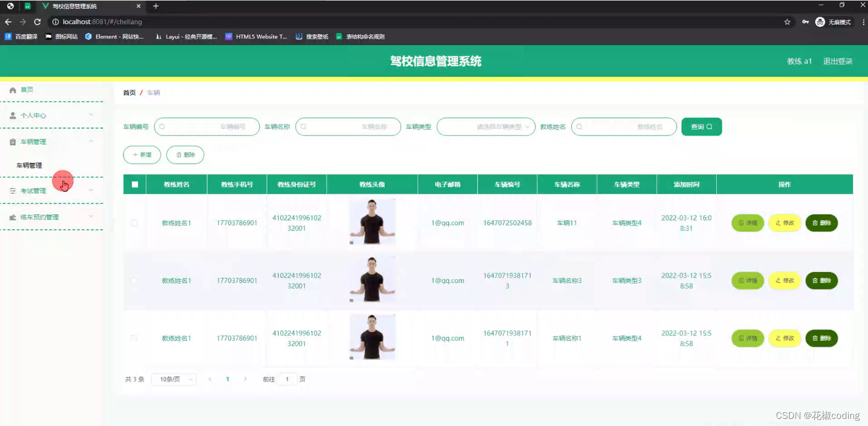This screenshot has width=868, height=426.
Task: Open the Element bookmark in bookmarks bar
Action: 114,37
